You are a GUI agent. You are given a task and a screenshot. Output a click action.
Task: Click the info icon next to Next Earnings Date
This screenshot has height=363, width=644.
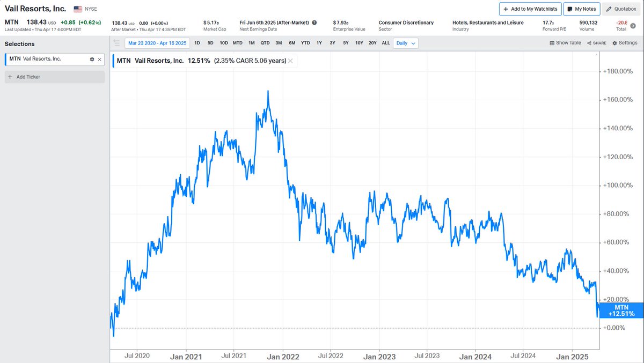pos(313,23)
